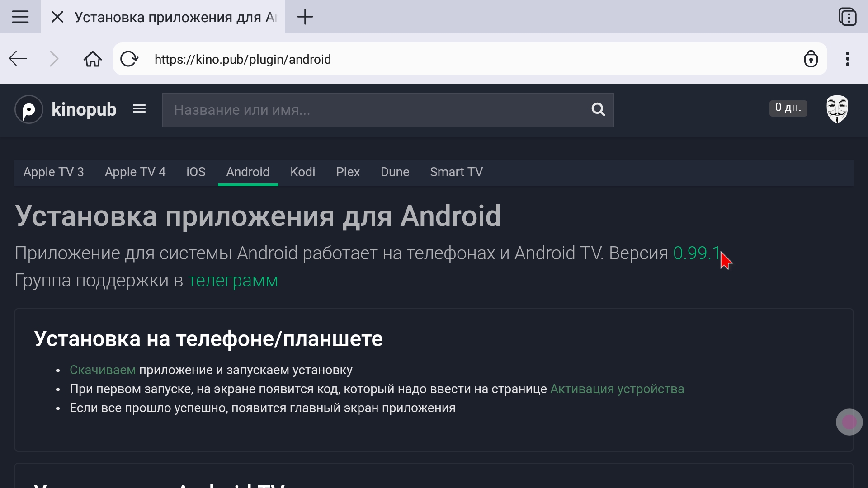Click the 'Скачиваем' download link
The width and height of the screenshot is (868, 488).
click(103, 370)
